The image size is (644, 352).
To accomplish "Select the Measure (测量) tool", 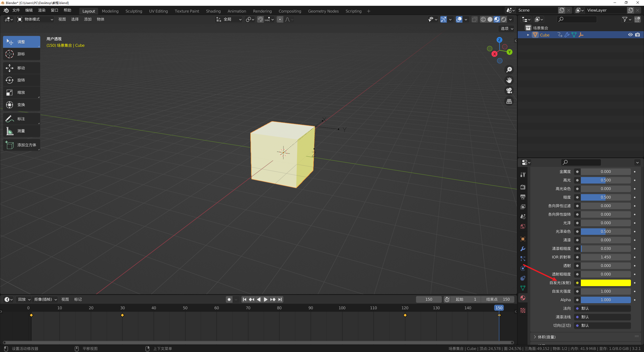I will coord(21,131).
